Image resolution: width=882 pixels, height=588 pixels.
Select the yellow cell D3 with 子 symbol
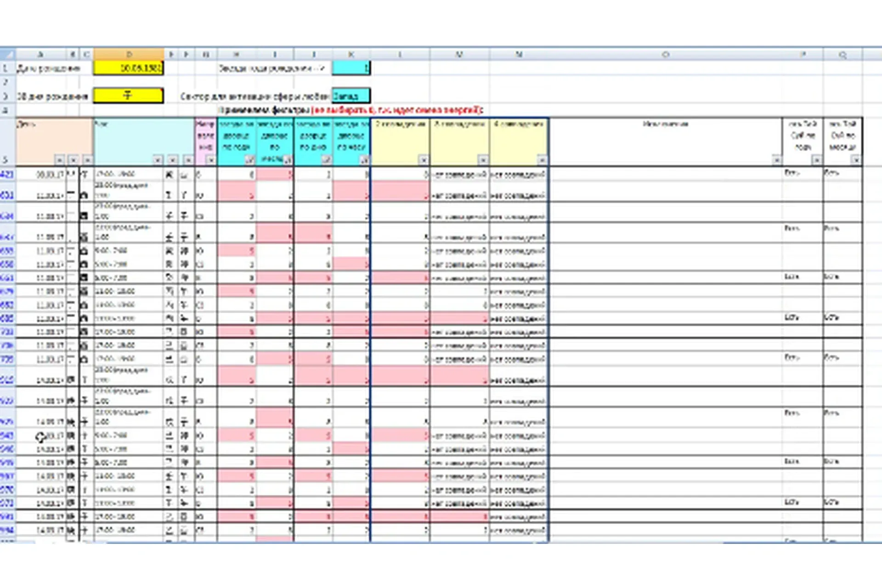129,96
